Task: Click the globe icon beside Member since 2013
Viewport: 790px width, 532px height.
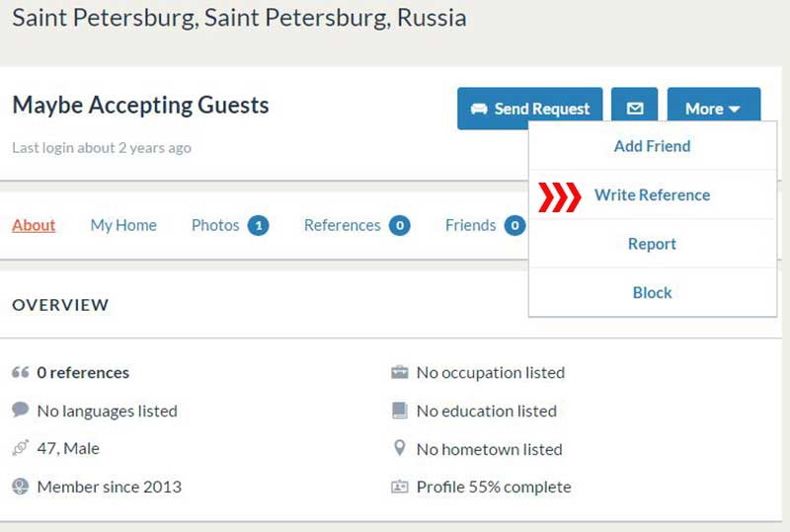Action: click(20, 487)
